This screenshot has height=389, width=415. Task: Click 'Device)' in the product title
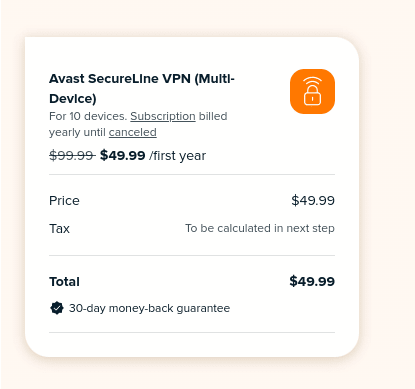[73, 99]
